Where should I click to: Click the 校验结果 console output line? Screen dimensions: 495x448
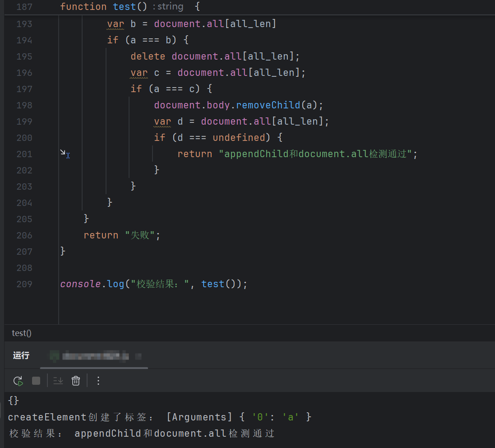[x=141, y=434]
